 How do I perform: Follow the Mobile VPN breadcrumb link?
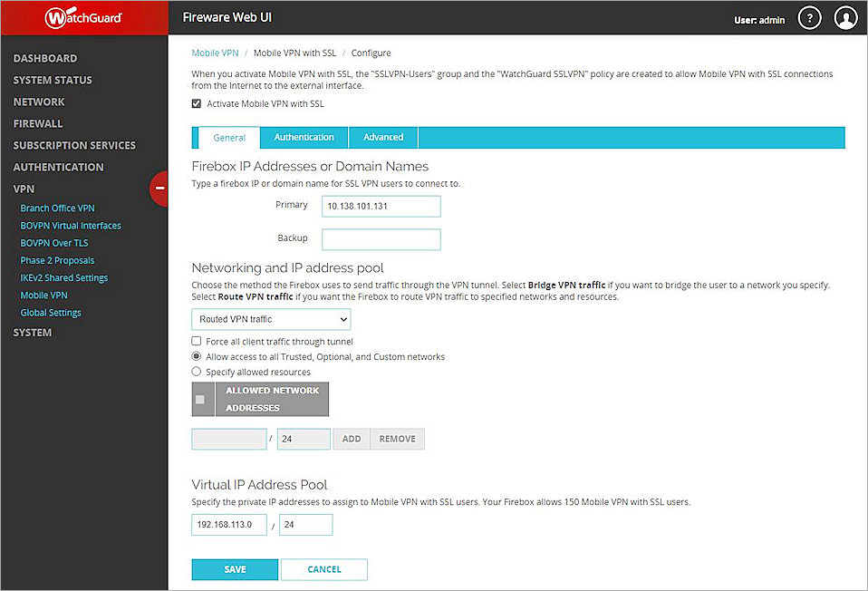215,53
